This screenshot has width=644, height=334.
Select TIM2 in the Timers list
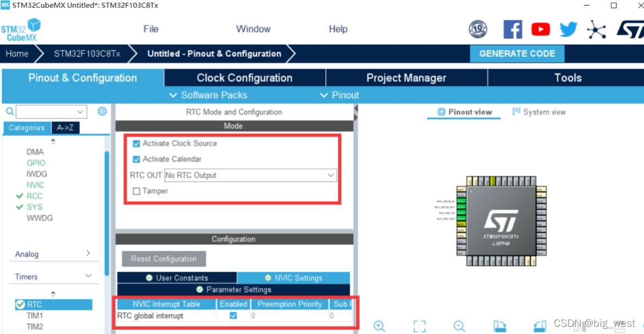pos(35,327)
